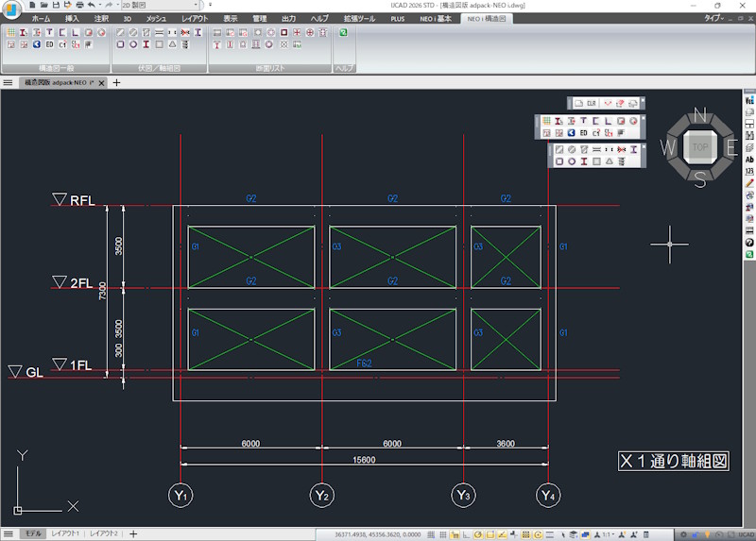Click the green help icon in ヘルプ panel
This screenshot has height=541, width=756.
coord(343,32)
